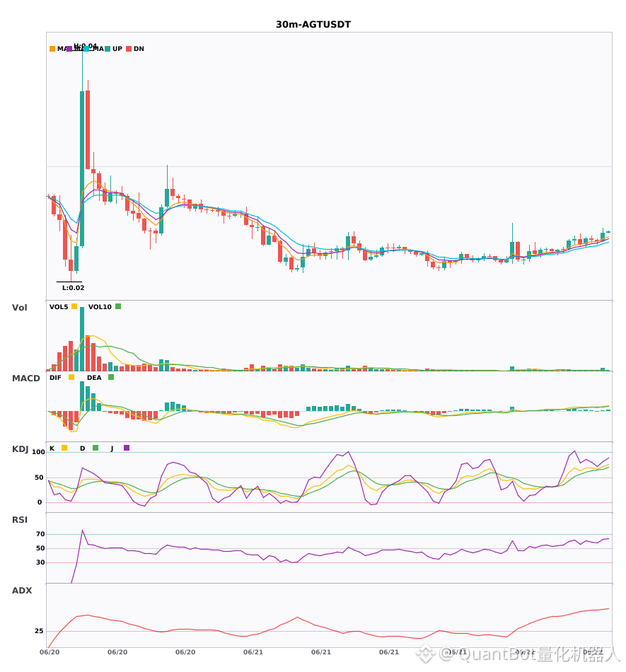Click the cyan MA legend swatch
626x672 pixels.
86,49
